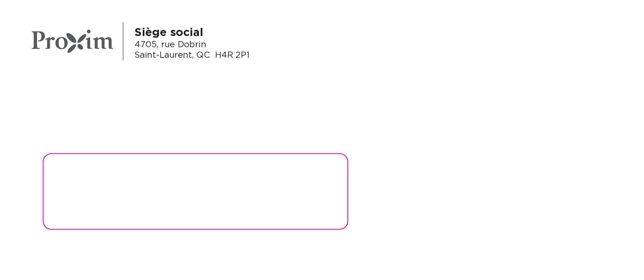Click the city name "Saint-Laurent"
644x280 pixels.
(x=164, y=55)
